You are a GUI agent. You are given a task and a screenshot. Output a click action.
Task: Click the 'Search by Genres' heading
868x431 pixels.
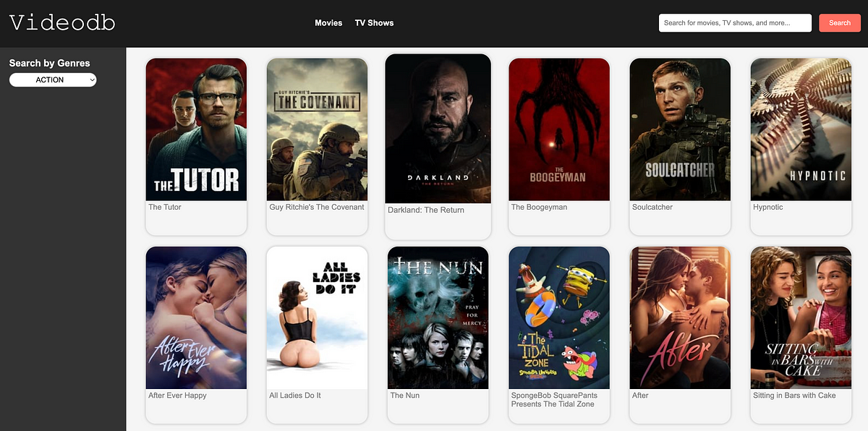pyautogui.click(x=50, y=63)
